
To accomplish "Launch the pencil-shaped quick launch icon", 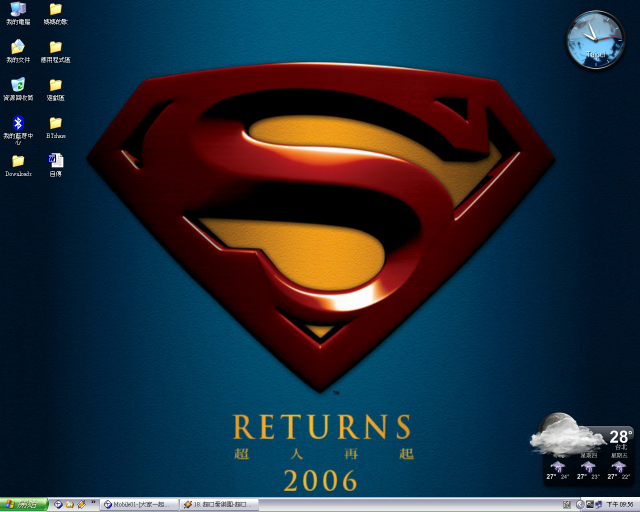I will (82, 505).
